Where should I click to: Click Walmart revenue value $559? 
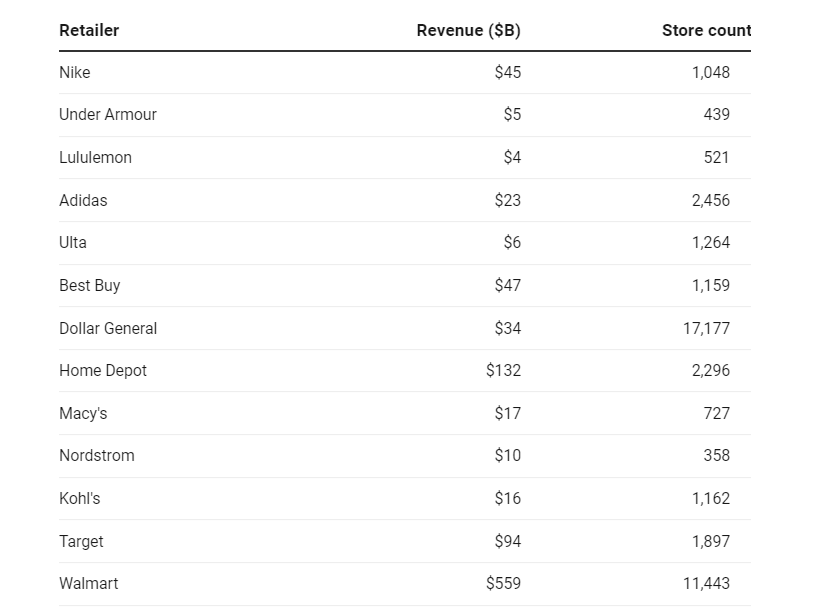504,583
